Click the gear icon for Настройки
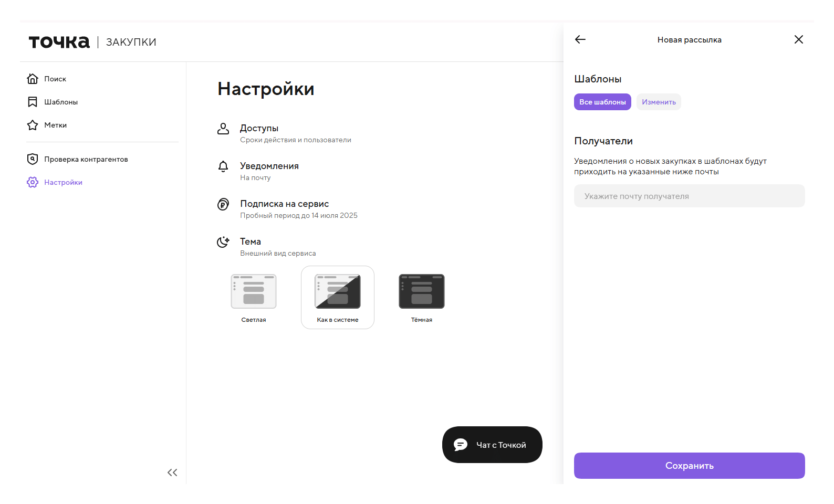 point(33,182)
